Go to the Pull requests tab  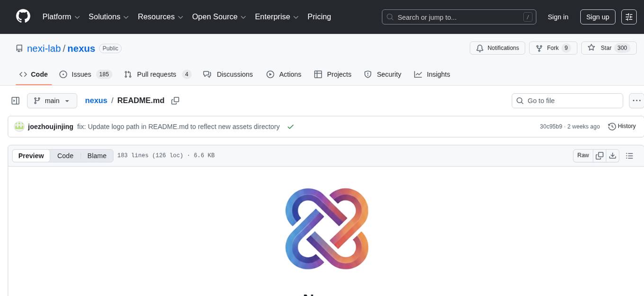157,74
